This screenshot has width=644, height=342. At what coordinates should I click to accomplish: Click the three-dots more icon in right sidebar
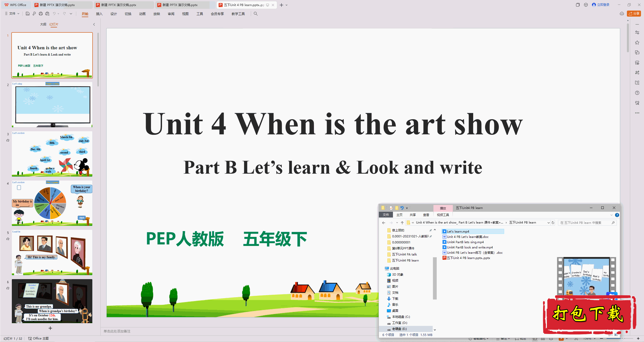(x=637, y=113)
